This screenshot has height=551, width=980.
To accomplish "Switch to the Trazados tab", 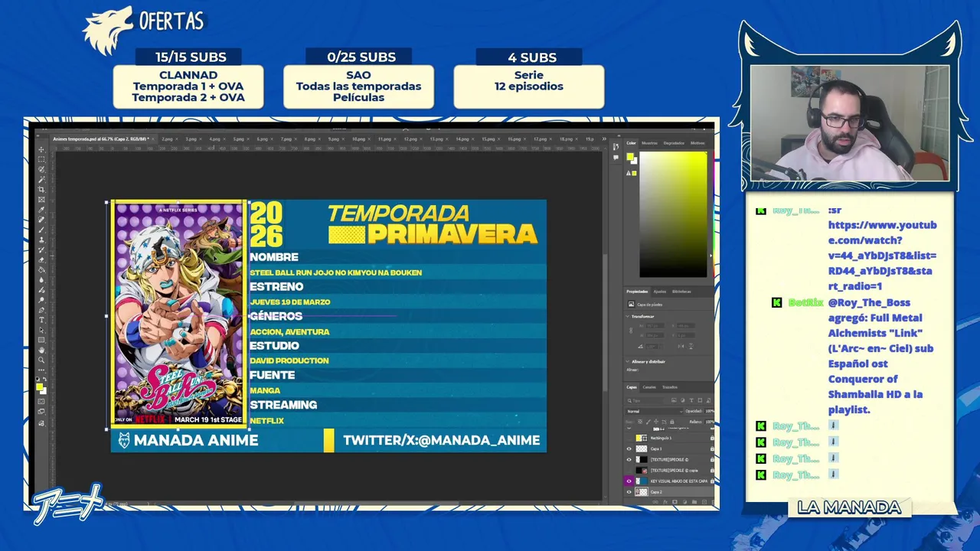I will pyautogui.click(x=670, y=387).
